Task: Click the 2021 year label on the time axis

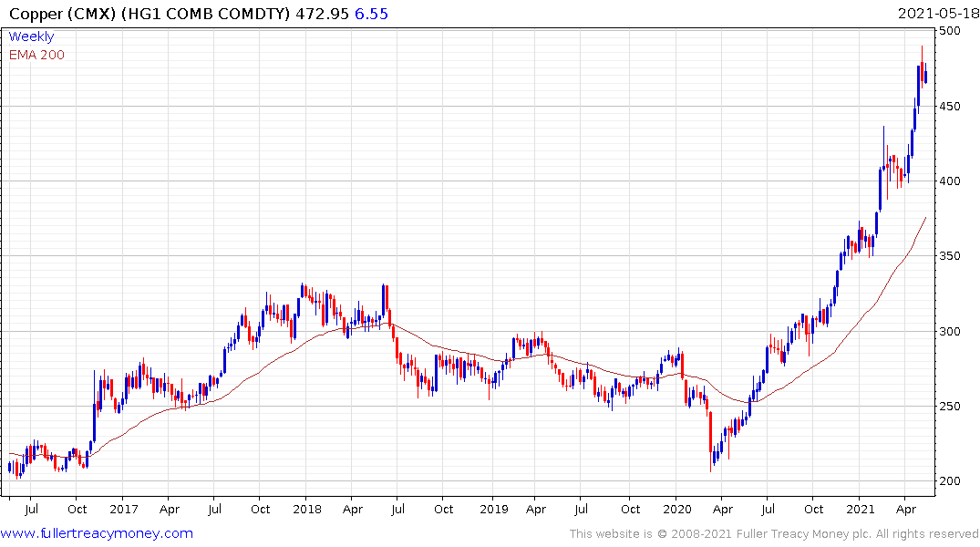Action: coord(860,510)
